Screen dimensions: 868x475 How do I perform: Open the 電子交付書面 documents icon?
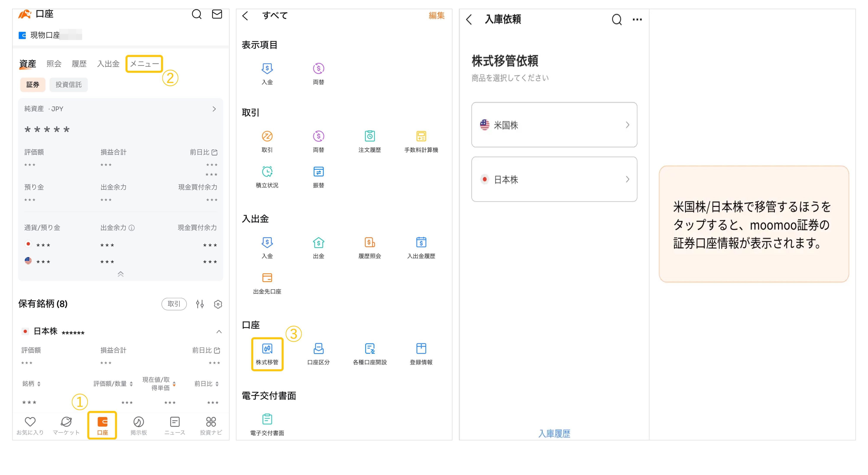[x=267, y=424]
